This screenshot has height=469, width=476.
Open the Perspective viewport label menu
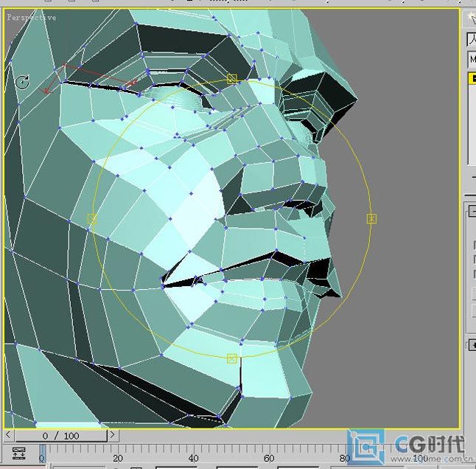(x=31, y=17)
